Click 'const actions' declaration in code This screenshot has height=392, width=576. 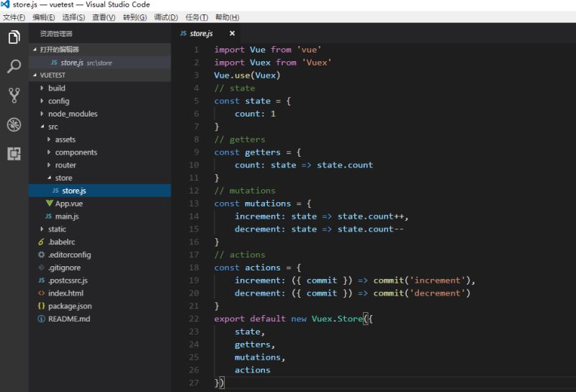[247, 268]
